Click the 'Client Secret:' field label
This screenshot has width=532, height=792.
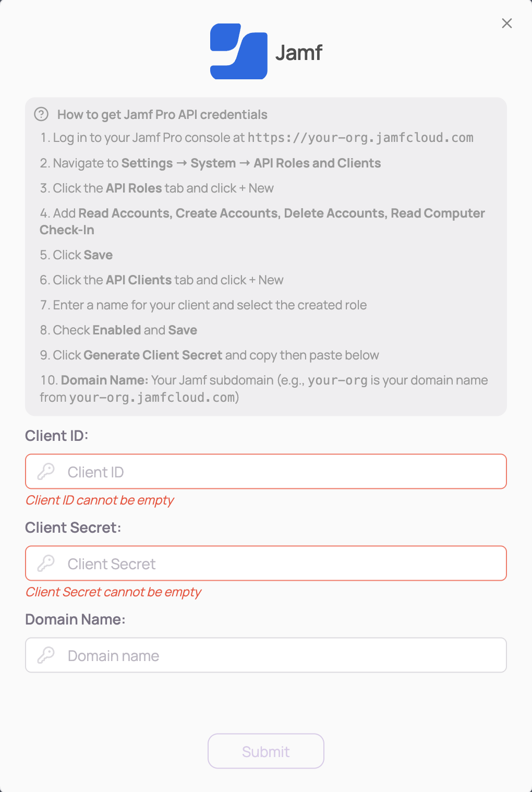[73, 527]
